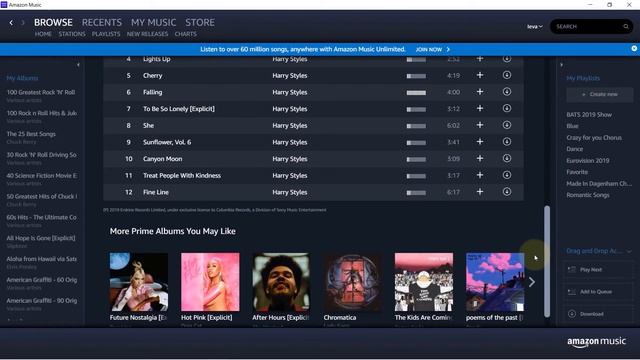Open 'The 25 Best Songs' album
Screen dimensions: 640x360
point(31,134)
